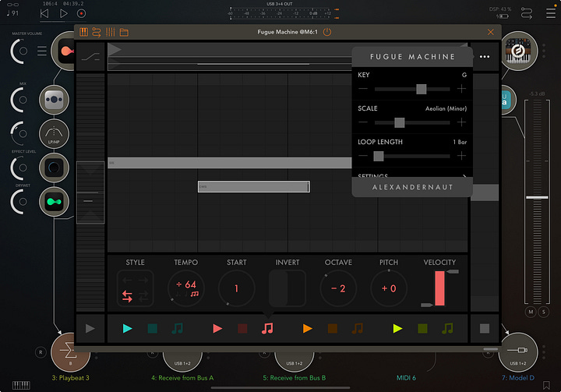The image size is (561, 392).
Task: Toggle the M mute button
Action: [x=531, y=312]
